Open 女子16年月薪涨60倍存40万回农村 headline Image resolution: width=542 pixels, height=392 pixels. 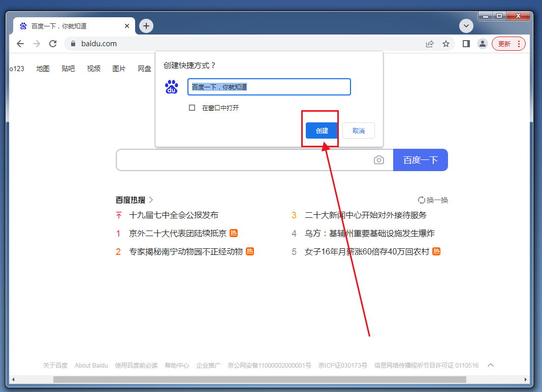(367, 251)
